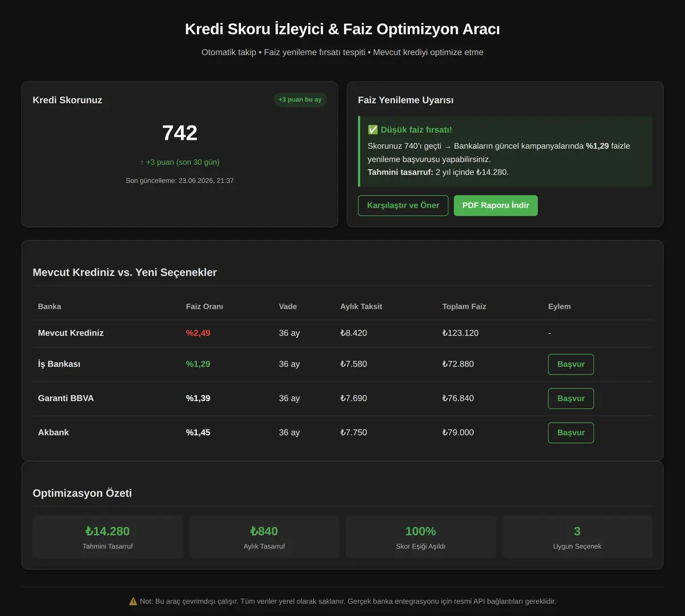Click the Karşılaştır ve Öner button
685x616 pixels.
tap(403, 205)
